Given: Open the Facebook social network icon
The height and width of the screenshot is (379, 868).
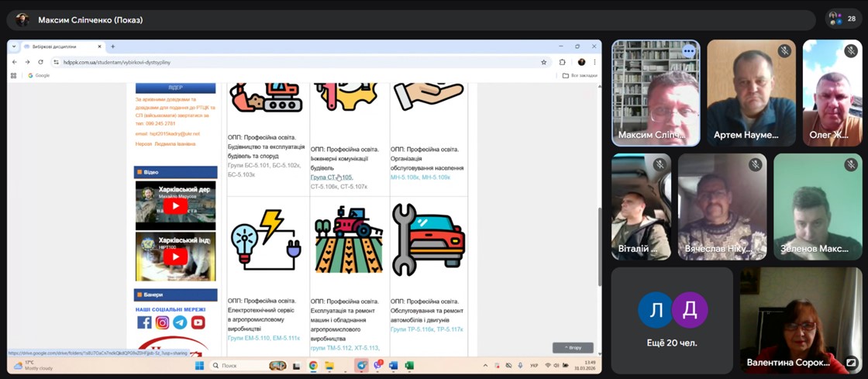Looking at the screenshot, I should click(144, 322).
